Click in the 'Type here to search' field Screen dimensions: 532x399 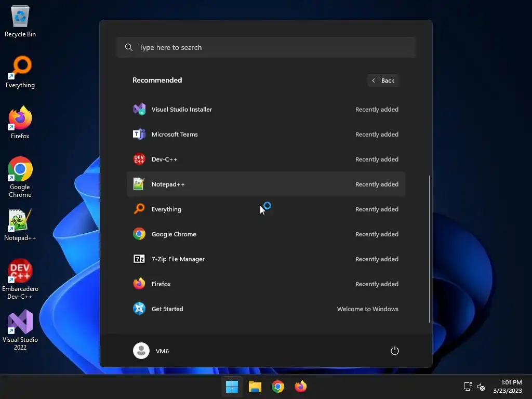tap(266, 47)
